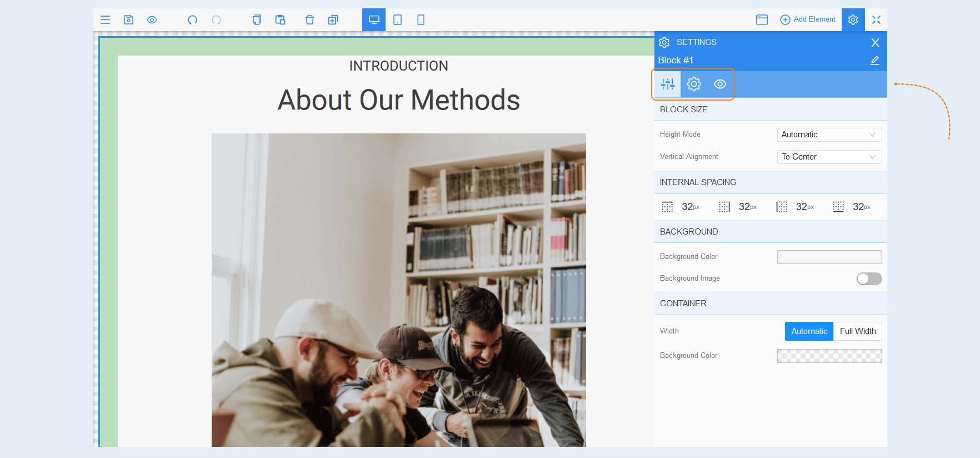Open the hamburger menu in the top toolbar
This screenshot has width=980, height=458.
tap(105, 20)
